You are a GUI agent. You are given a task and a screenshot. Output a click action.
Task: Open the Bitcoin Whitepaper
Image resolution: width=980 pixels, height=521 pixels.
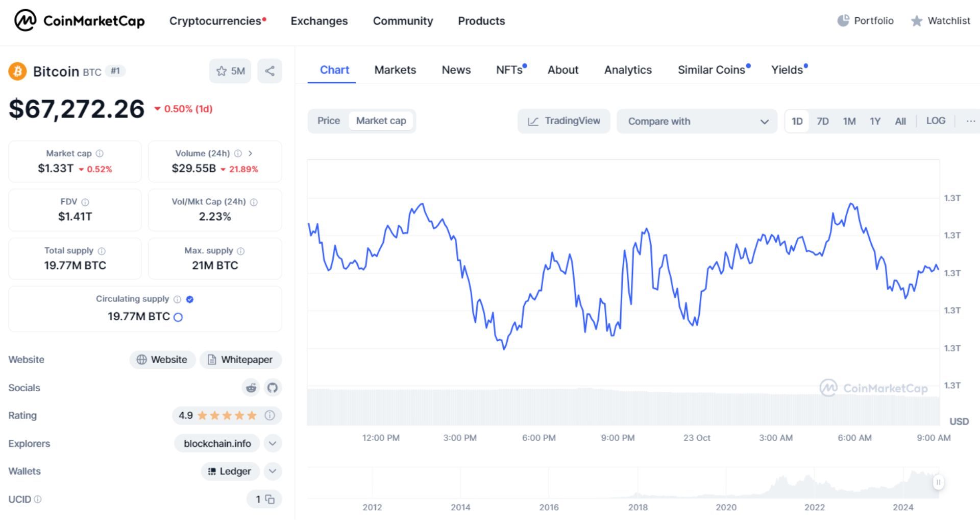pos(240,360)
